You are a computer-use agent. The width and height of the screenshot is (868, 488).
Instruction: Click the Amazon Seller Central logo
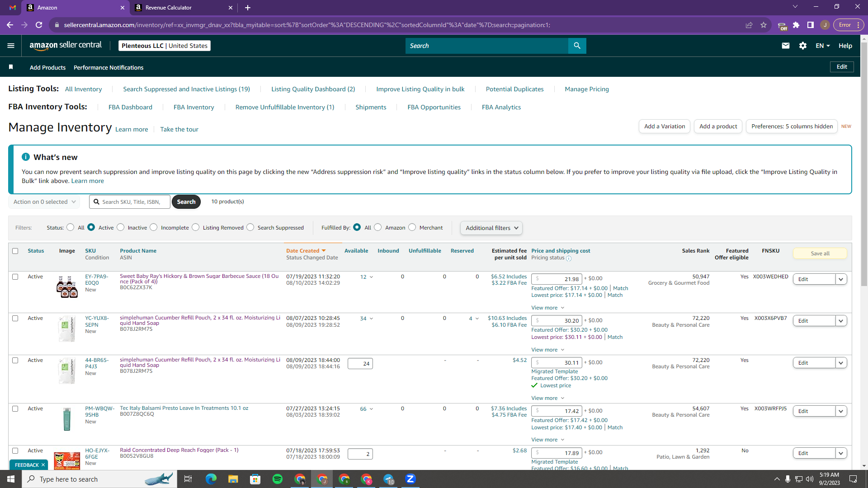click(x=66, y=46)
